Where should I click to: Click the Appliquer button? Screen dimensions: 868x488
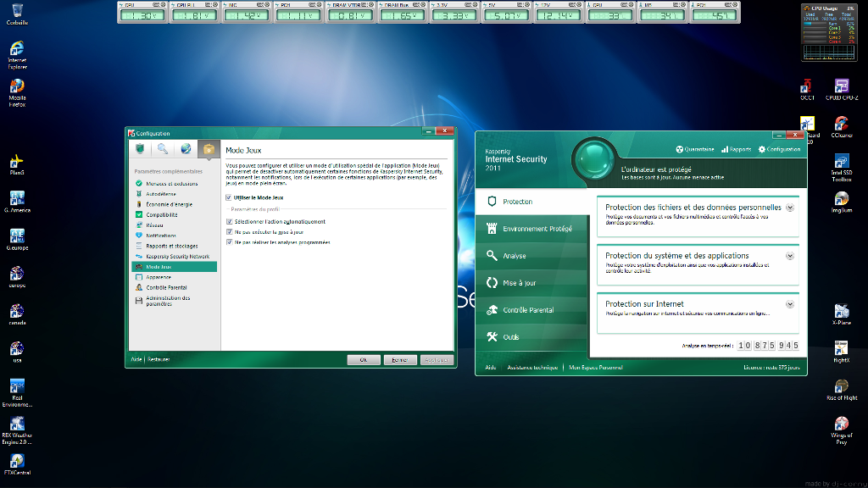click(437, 359)
